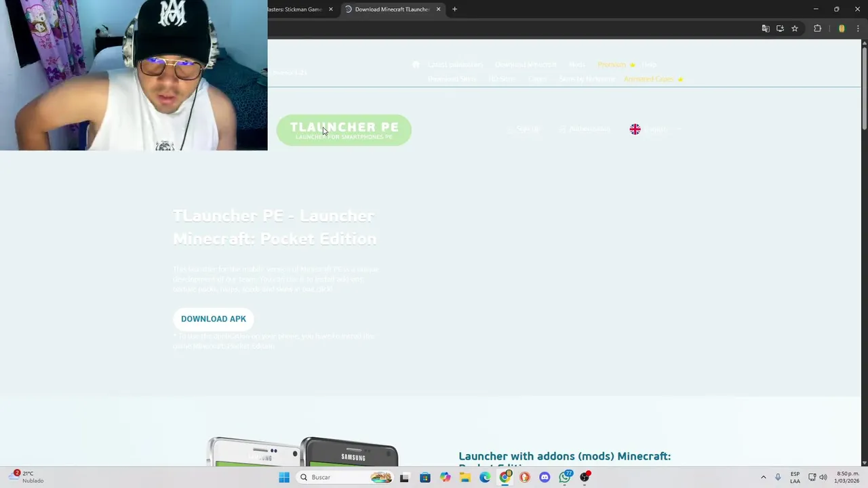Open WhatsApp from the taskbar
The height and width of the screenshot is (488, 868).
tap(565, 477)
